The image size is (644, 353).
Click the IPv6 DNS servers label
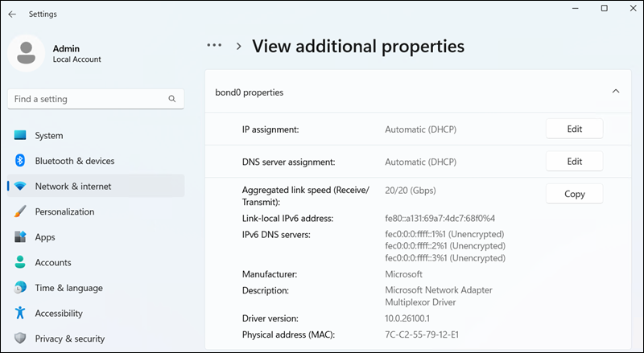pos(276,235)
